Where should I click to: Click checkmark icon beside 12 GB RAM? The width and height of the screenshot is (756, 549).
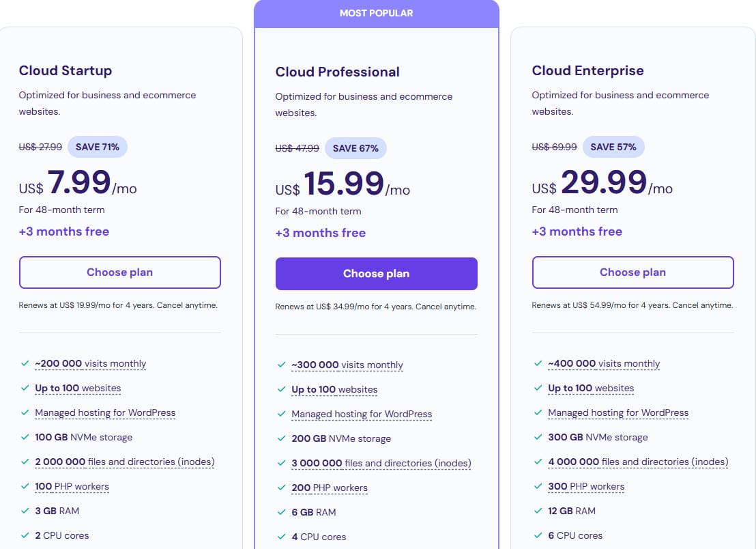point(538,511)
